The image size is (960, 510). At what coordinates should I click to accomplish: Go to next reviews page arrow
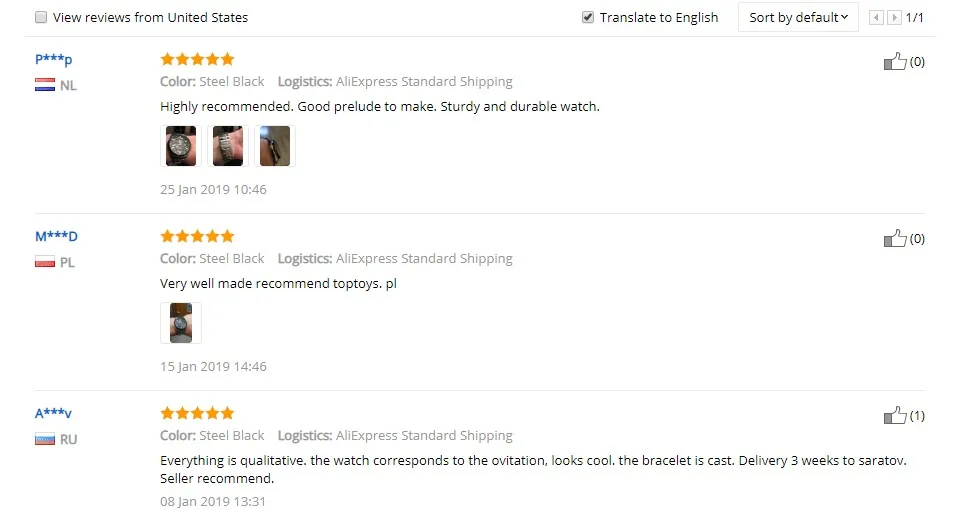coord(895,18)
